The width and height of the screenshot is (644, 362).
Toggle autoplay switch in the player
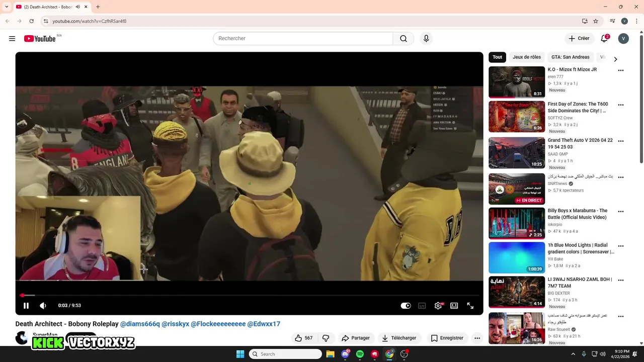coord(406,305)
